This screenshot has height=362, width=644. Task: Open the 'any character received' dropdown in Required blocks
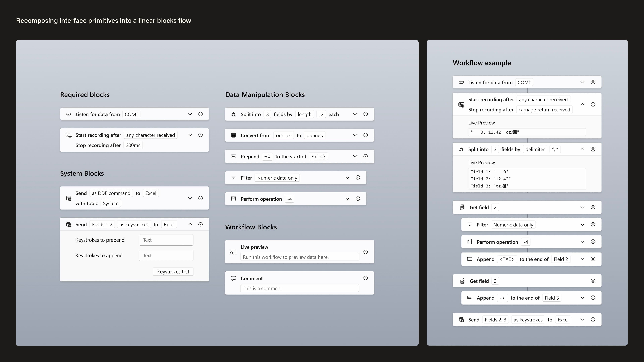click(x=150, y=135)
